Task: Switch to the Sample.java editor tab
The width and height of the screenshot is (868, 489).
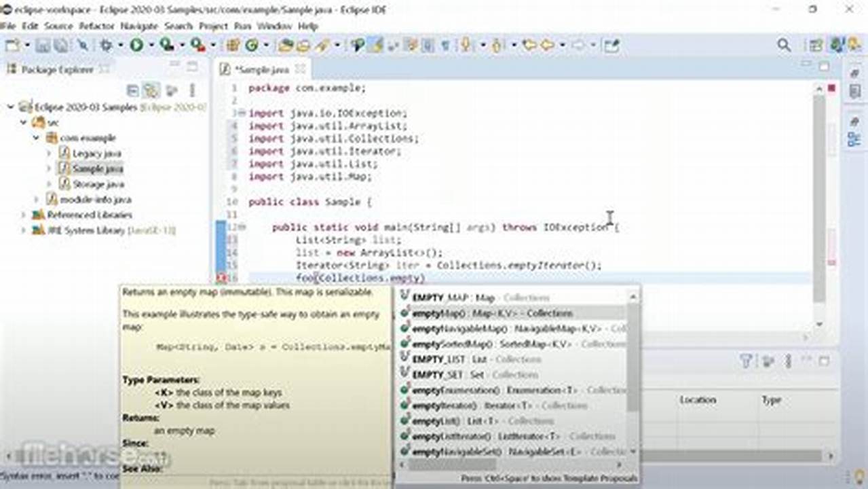Action: (261, 69)
